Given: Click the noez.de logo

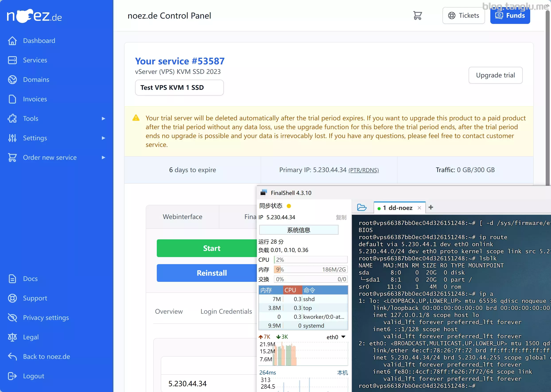Looking at the screenshot, I should (x=34, y=16).
